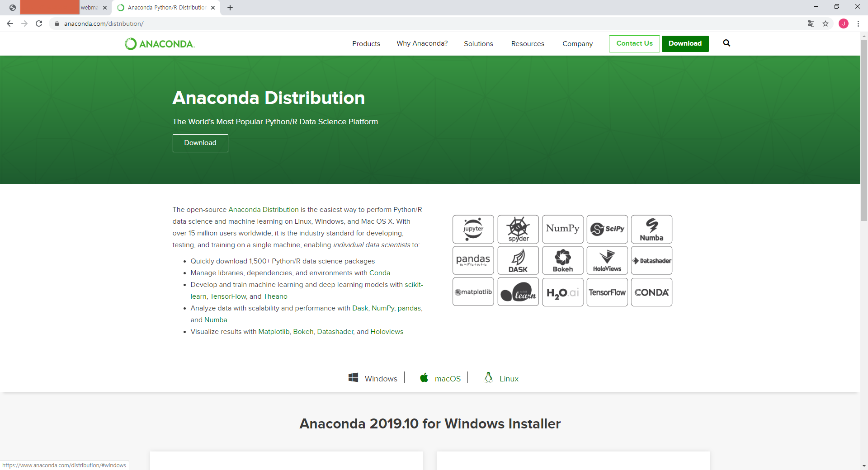Click the Windows logo icon
Viewport: 868px width, 470px height.
[353, 377]
